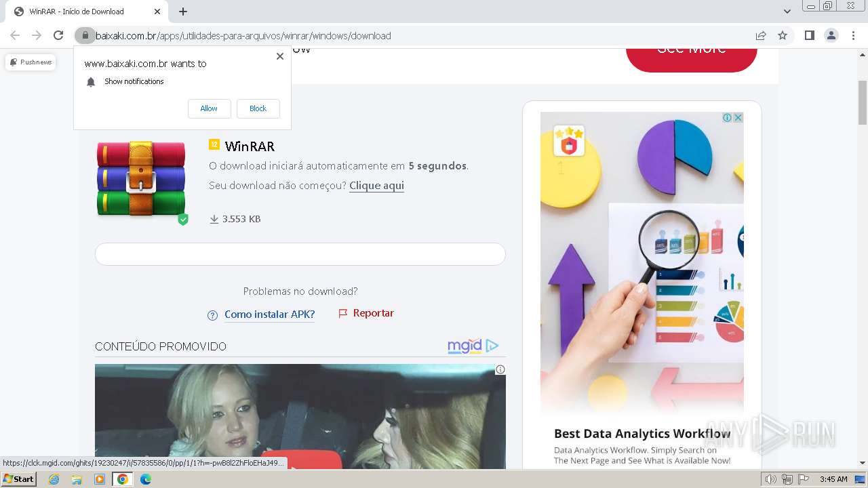Open the Chrome profile avatar

(x=831, y=35)
